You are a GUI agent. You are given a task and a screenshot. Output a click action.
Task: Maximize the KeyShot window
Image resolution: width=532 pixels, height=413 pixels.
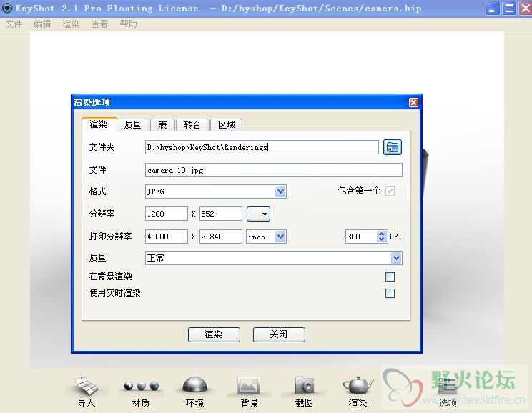(x=509, y=8)
